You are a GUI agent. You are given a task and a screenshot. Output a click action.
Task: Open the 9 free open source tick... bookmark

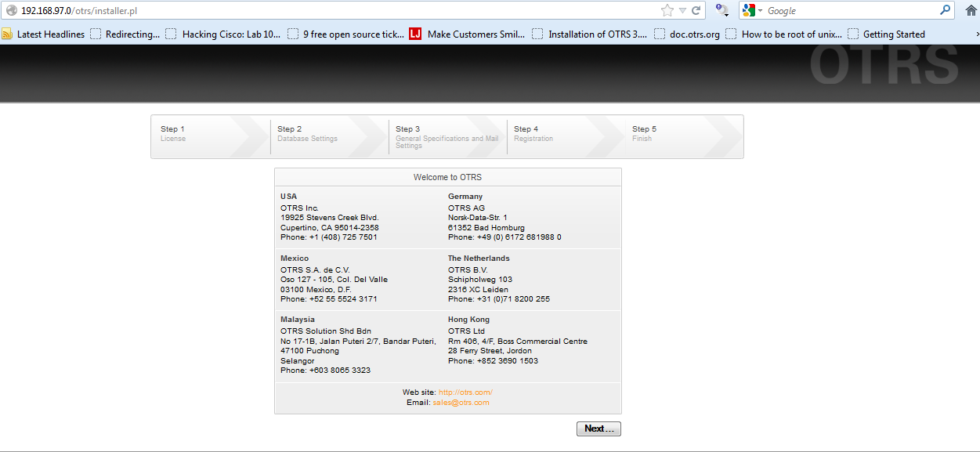click(346, 34)
